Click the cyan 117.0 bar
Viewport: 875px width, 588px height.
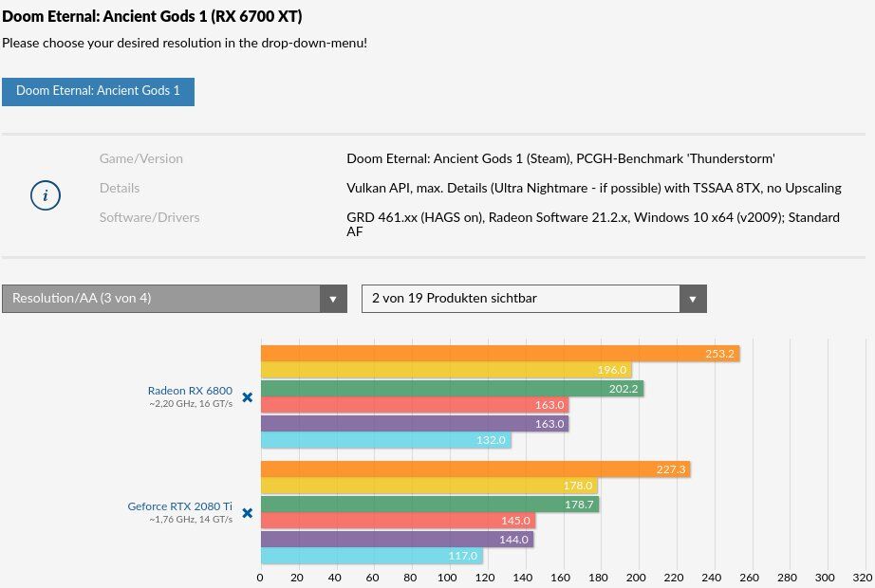(372, 556)
